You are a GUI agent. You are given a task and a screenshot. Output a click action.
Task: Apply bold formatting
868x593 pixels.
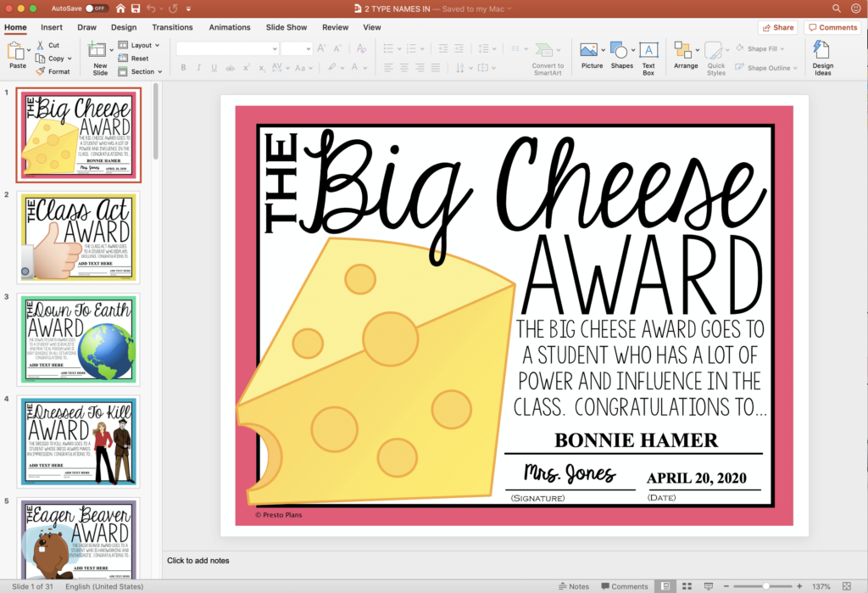[183, 68]
